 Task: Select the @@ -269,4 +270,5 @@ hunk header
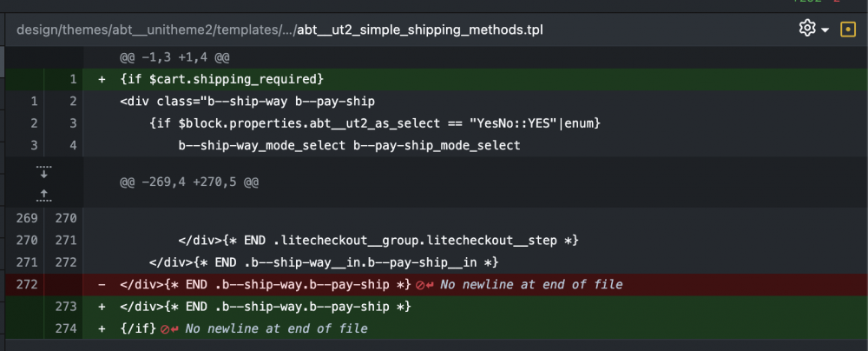[x=189, y=182]
